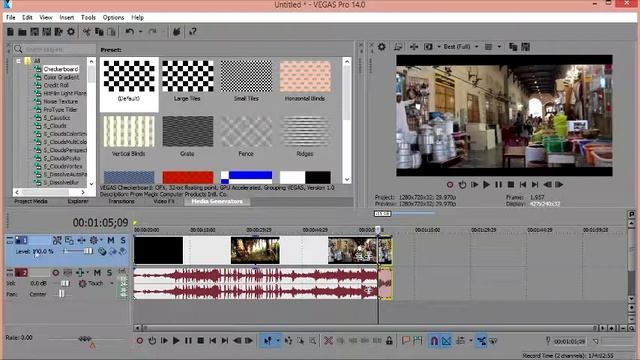Open video Track FX dropdown arrow
640x360 pixels.
coord(101,240)
